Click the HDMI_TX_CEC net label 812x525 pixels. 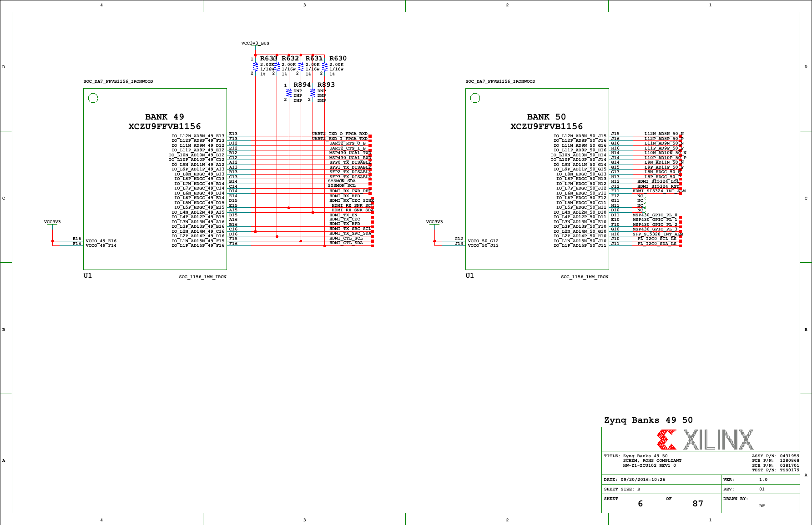(345, 219)
